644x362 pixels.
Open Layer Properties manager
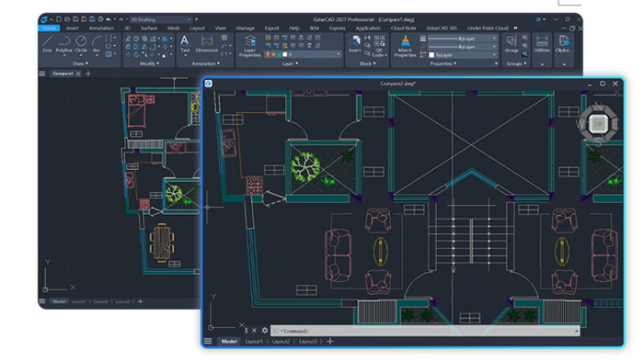coord(249,46)
